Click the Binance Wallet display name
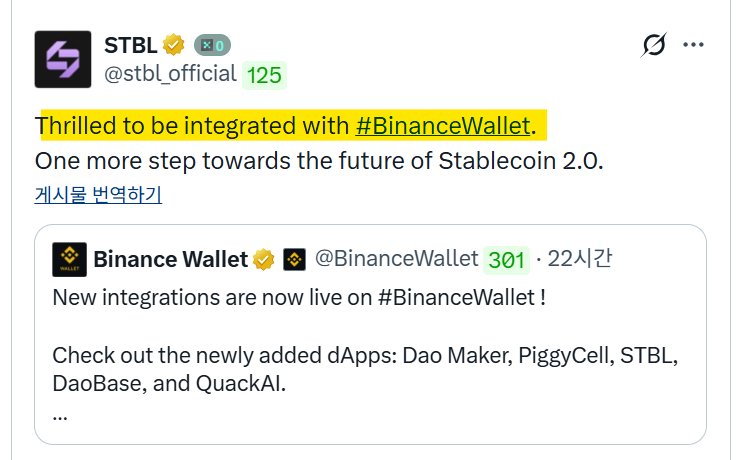The width and height of the screenshot is (738, 460). [170, 259]
